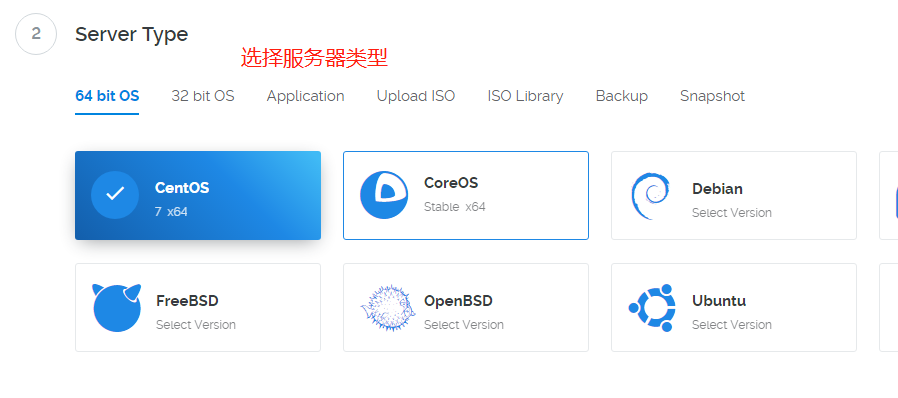Click the CentOS checkmark icon
The height and width of the screenshot is (398, 898).
[x=115, y=195]
